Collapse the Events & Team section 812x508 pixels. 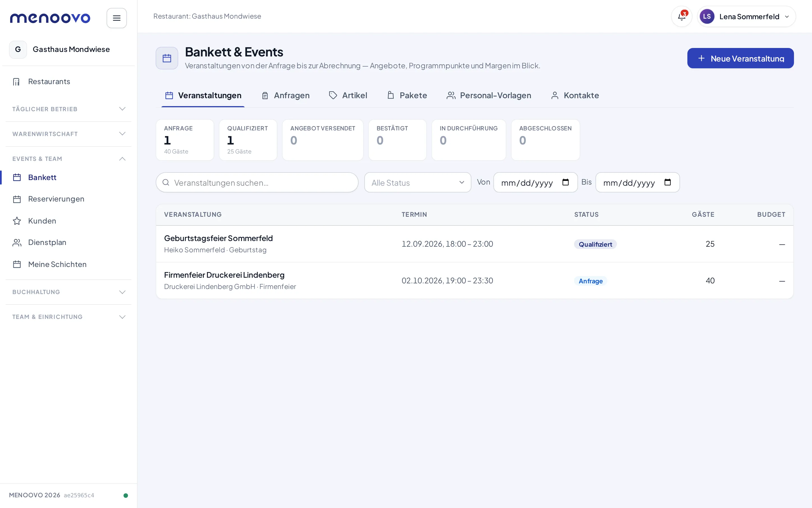[69, 159]
